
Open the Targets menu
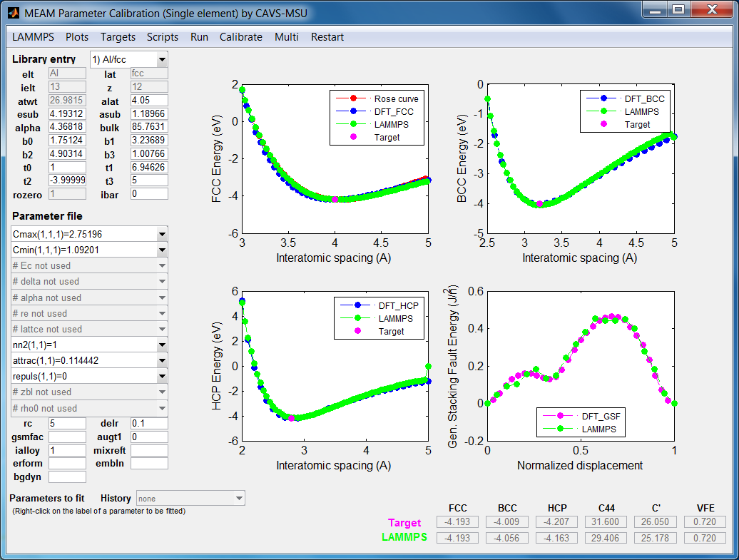coord(118,37)
